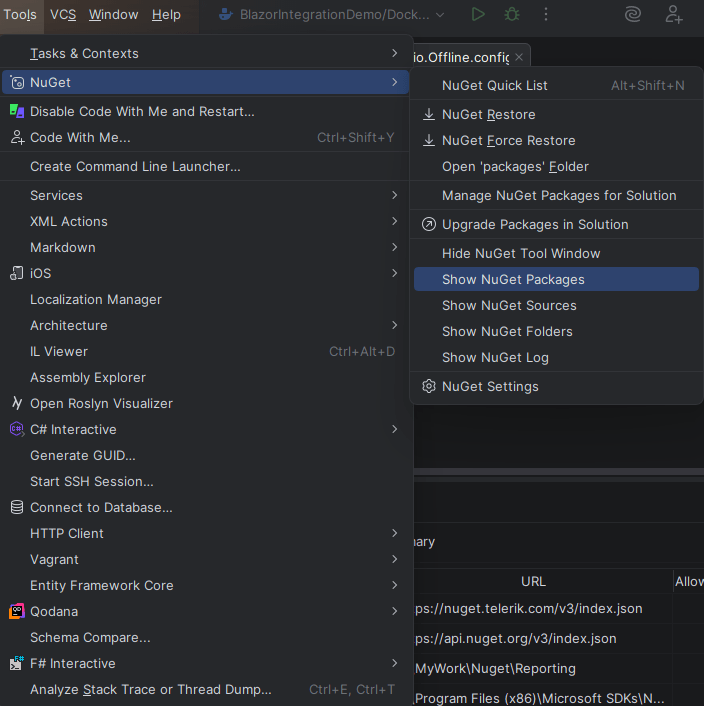Choose Manage NuGet Packages for Solution
This screenshot has height=706, width=704.
556,195
